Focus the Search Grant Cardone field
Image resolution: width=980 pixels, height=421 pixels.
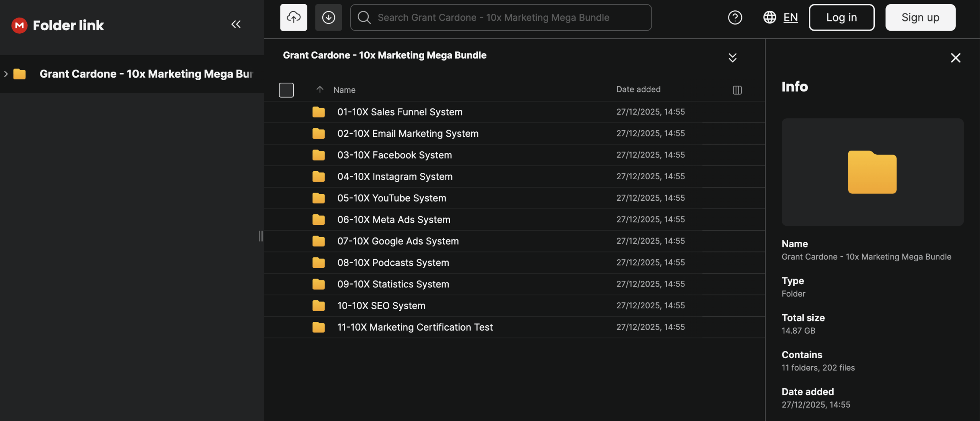point(501,18)
